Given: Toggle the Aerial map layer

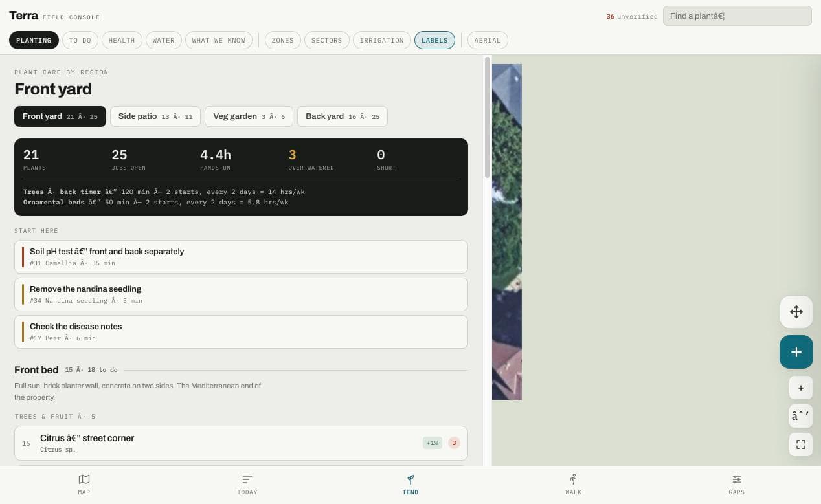Looking at the screenshot, I should pyautogui.click(x=488, y=40).
